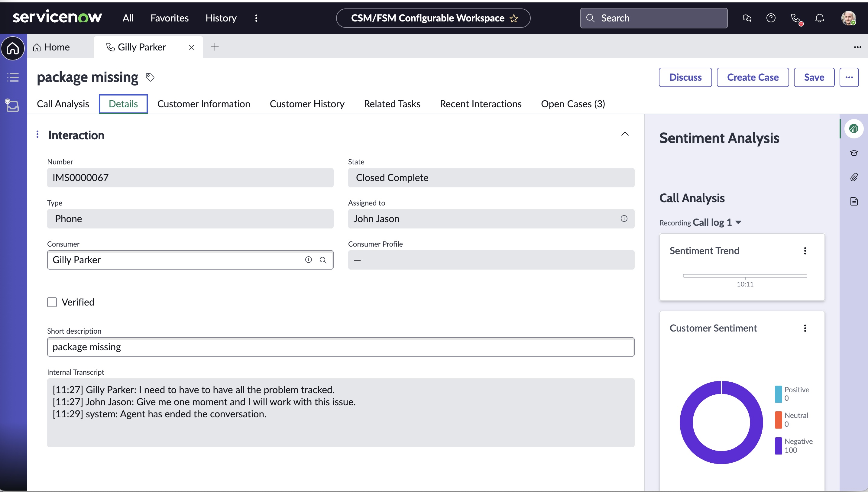Click the Negative legend swatch
Viewport: 868px width, 492px height.
pos(778,446)
